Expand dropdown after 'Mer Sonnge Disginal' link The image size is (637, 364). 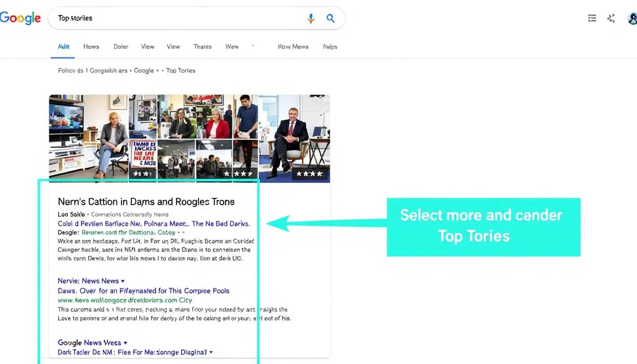tap(211, 352)
